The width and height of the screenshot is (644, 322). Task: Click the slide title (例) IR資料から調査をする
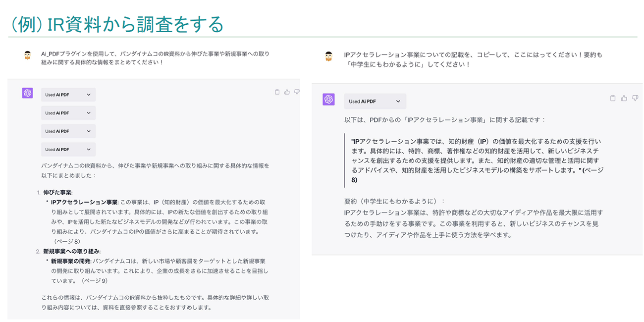[117, 24]
